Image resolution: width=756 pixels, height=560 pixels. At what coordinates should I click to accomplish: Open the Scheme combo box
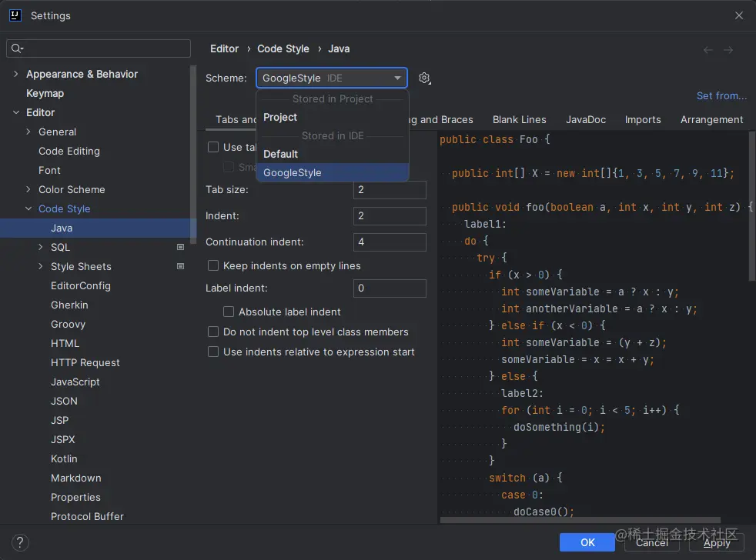click(x=332, y=78)
